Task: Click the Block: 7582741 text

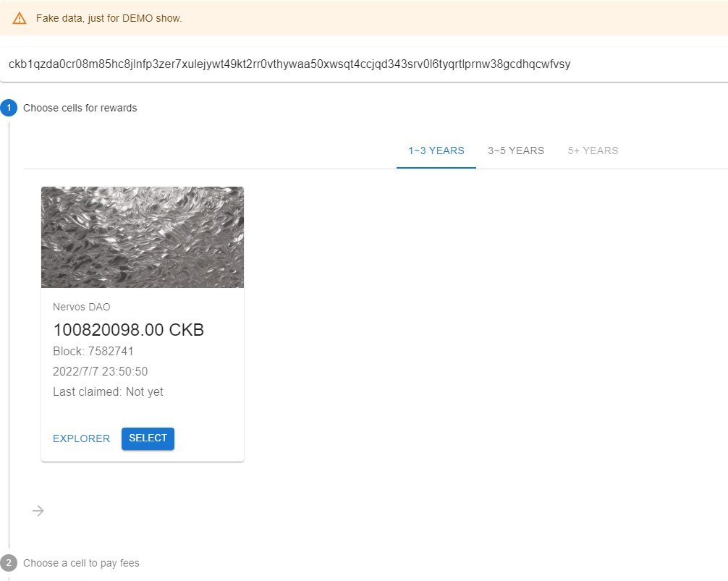Action: click(x=93, y=352)
